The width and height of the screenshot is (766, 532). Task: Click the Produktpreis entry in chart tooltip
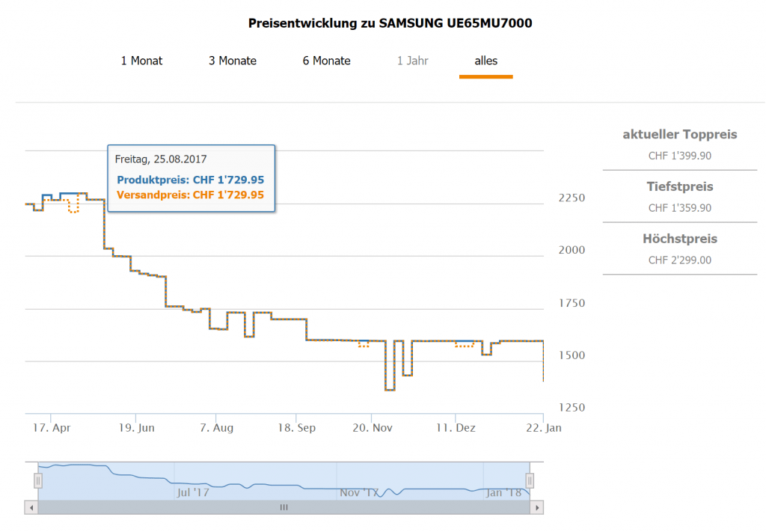coord(191,180)
